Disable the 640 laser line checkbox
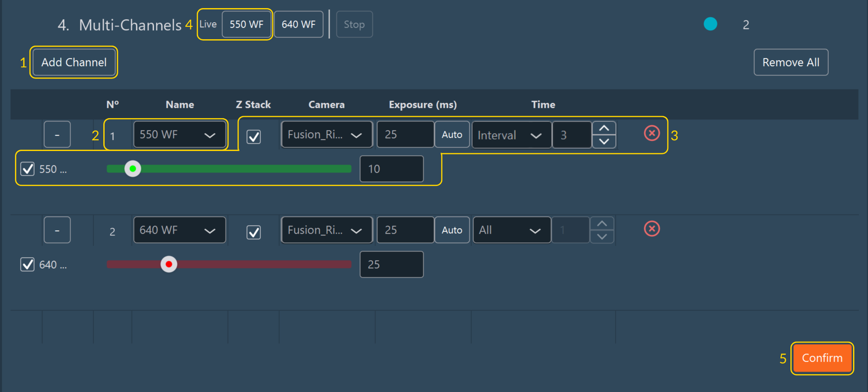The image size is (868, 392). pyautogui.click(x=28, y=264)
